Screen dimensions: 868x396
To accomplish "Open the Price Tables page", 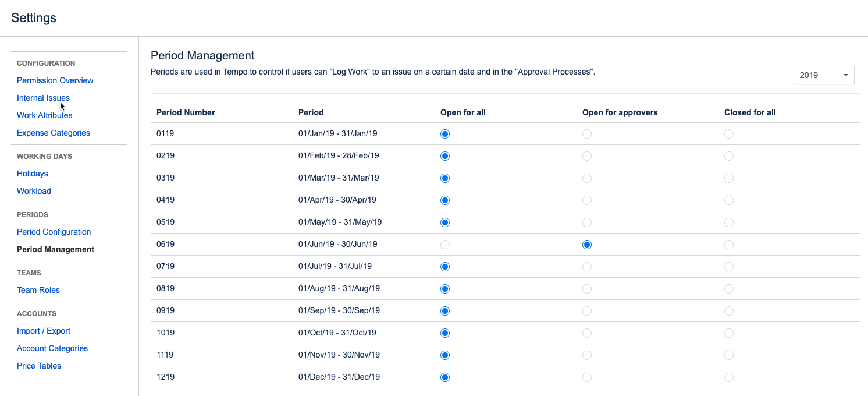I will 38,366.
